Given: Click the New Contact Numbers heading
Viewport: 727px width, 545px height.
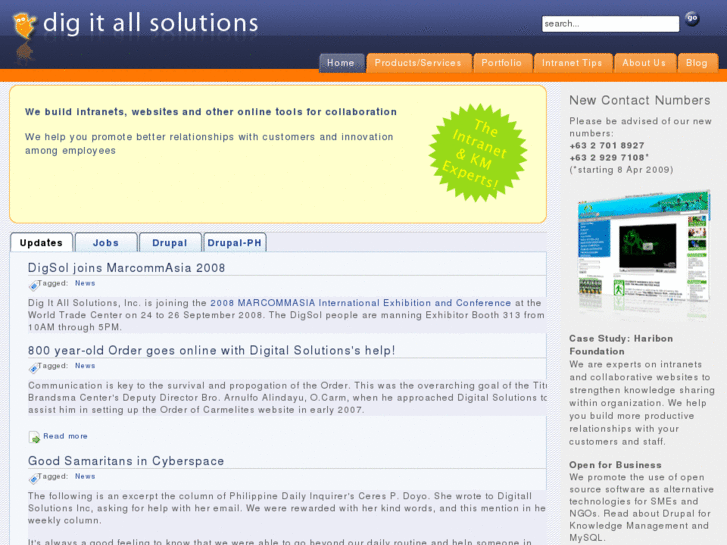Looking at the screenshot, I should click(640, 100).
